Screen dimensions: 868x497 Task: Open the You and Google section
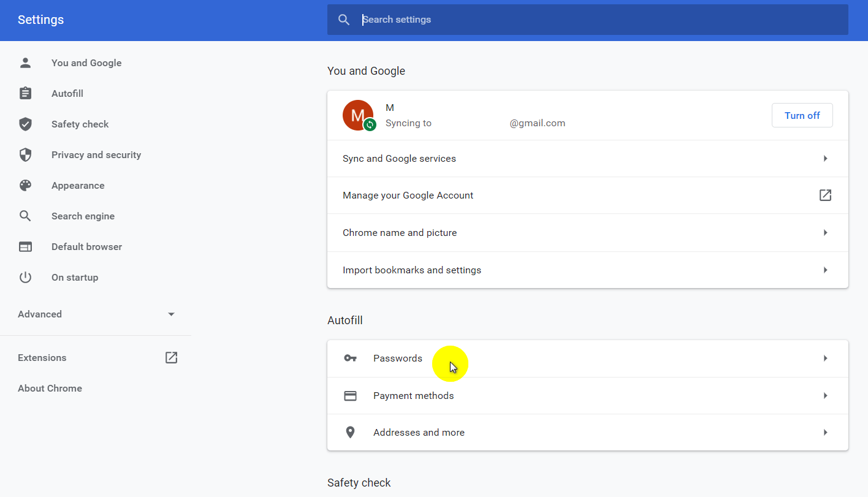pos(86,63)
